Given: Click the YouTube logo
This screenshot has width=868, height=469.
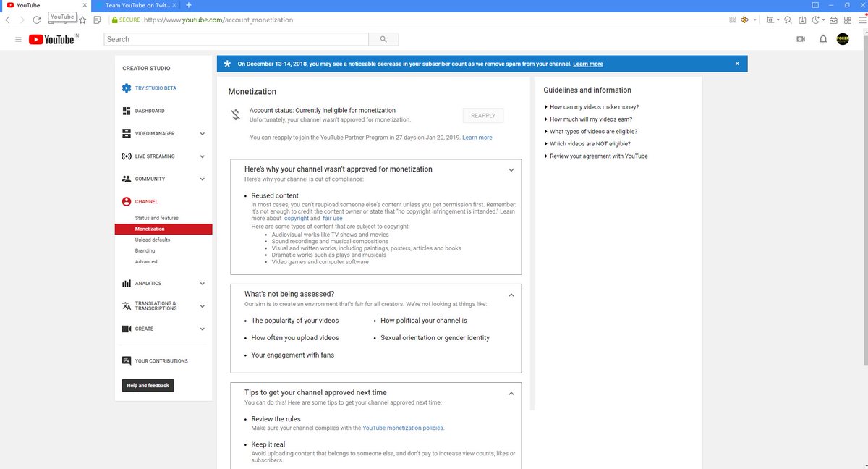Looking at the screenshot, I should tap(52, 39).
